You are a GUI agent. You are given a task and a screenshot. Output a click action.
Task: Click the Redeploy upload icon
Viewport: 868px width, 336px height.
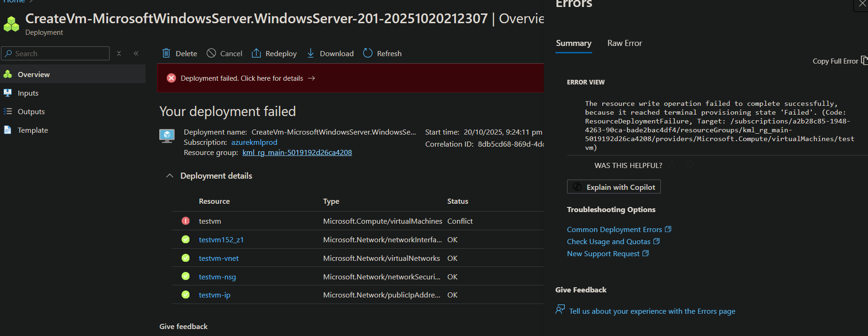(256, 53)
